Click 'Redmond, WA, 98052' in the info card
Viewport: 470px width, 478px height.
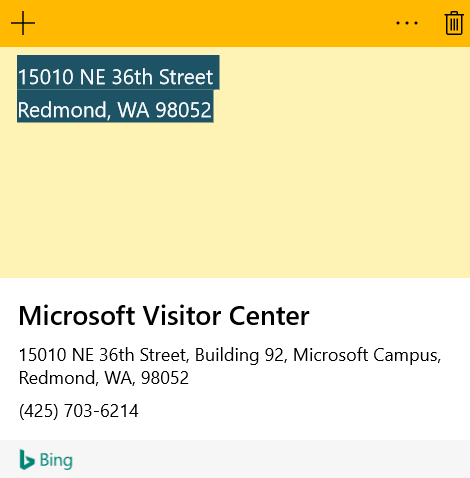pyautogui.click(x=104, y=378)
